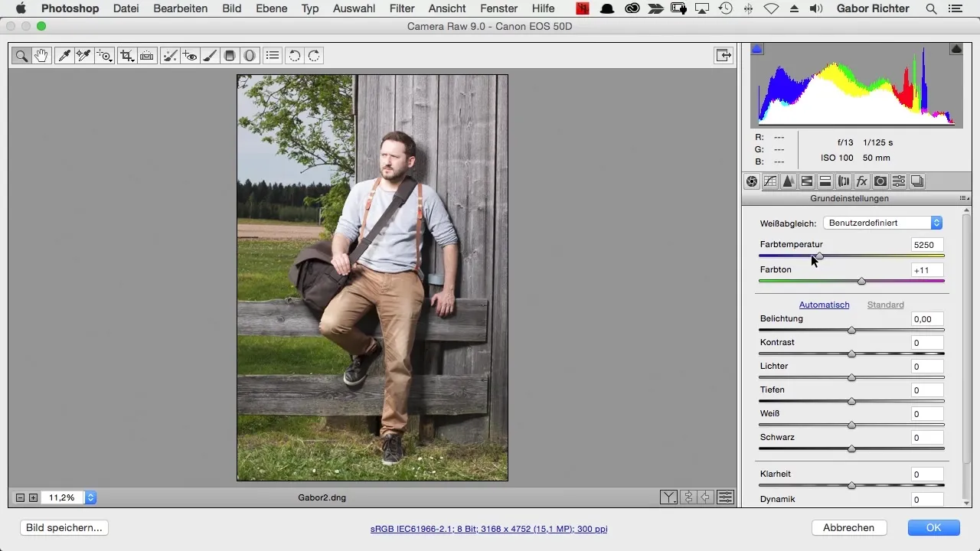
Task: Open workflow options link sRGB IEC61966-2.1
Action: click(489, 529)
